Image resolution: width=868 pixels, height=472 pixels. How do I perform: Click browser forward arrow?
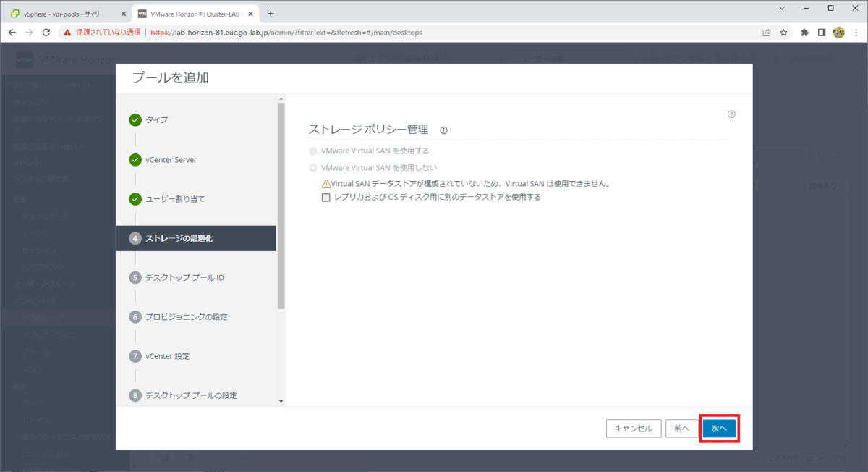[29, 33]
